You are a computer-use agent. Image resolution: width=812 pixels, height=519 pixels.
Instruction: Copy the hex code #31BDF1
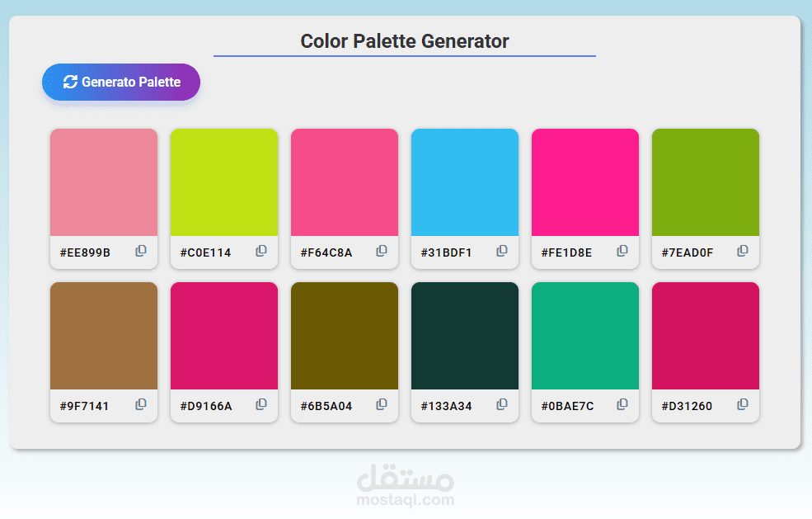coord(501,251)
